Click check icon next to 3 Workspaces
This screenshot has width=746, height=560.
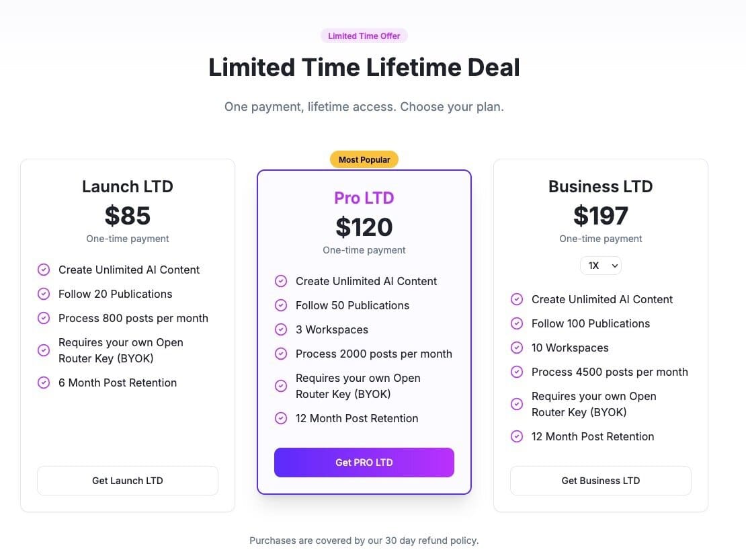click(281, 329)
